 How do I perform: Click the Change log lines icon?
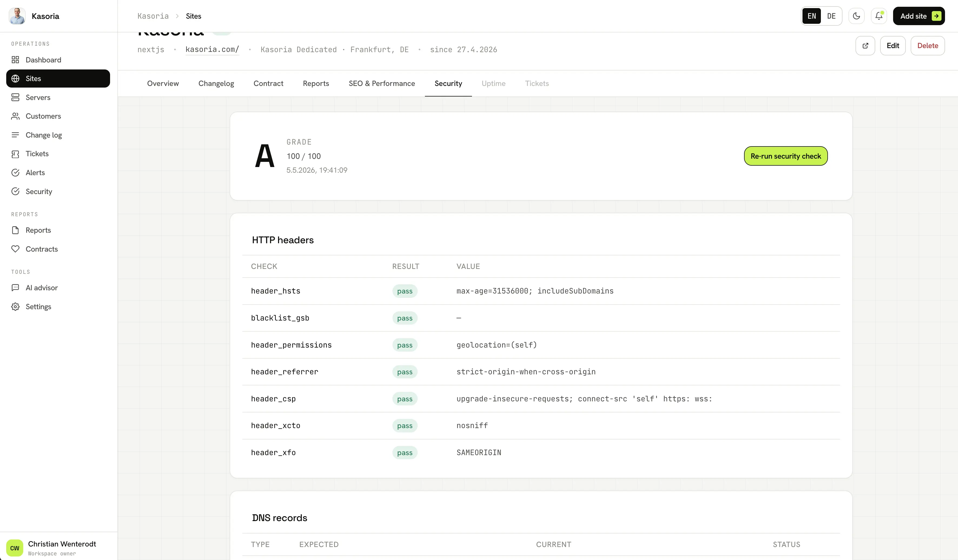tap(15, 135)
